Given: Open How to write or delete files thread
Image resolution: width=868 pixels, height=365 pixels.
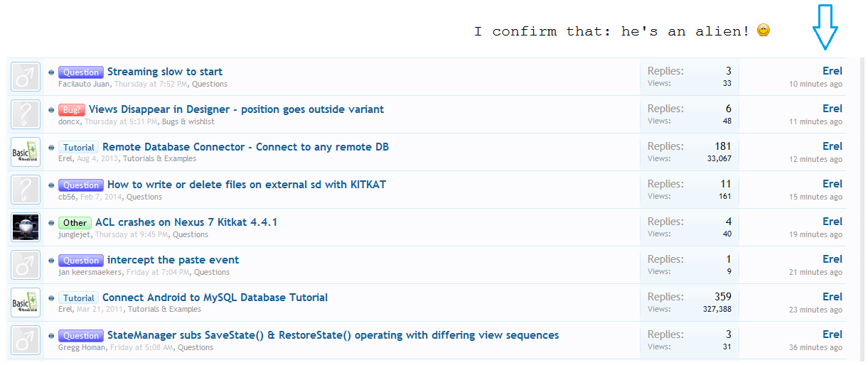Looking at the screenshot, I should (247, 185).
